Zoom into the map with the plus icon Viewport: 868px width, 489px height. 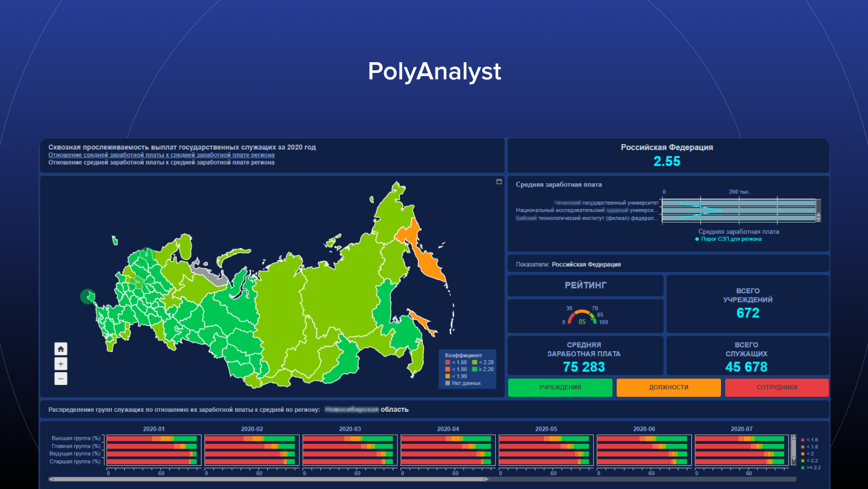pyautogui.click(x=61, y=364)
